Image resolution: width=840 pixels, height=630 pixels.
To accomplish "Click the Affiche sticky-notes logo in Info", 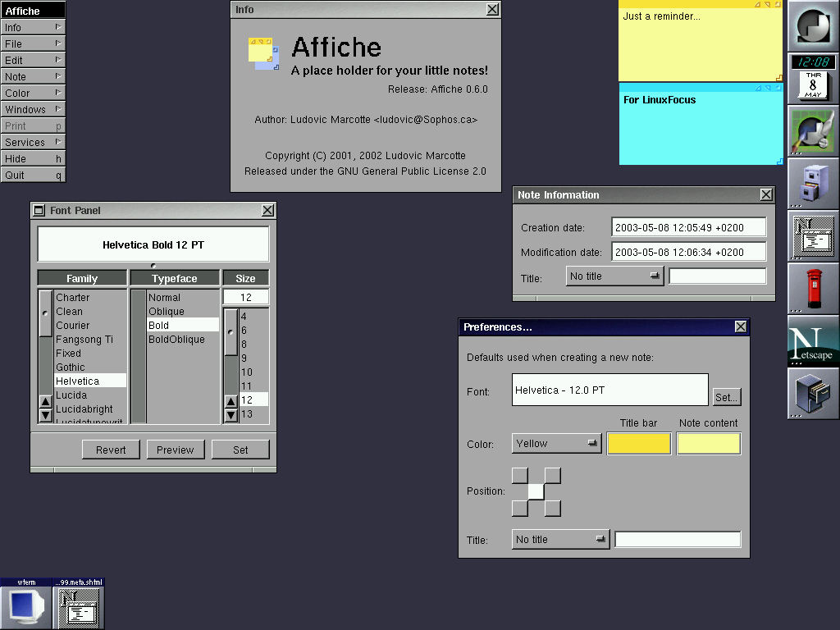I will click(264, 53).
